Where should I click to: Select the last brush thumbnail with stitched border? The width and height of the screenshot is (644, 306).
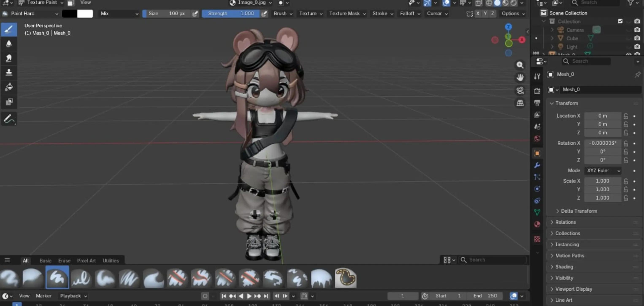345,278
